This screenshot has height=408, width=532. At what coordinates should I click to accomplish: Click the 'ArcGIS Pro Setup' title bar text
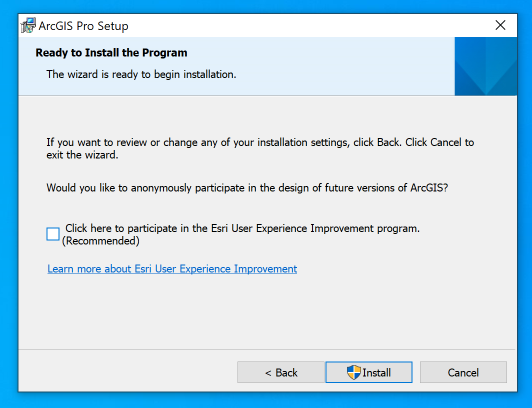[x=83, y=26]
